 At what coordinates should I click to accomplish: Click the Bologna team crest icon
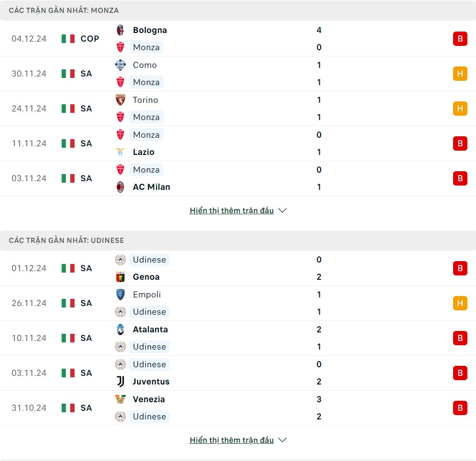click(x=120, y=30)
